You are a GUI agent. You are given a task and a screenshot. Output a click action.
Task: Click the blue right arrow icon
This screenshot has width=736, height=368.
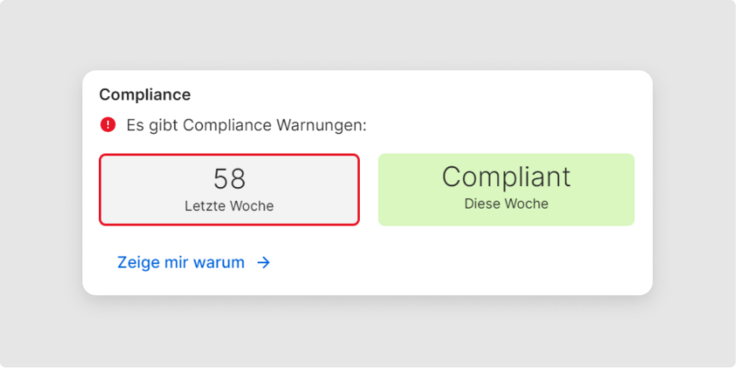click(264, 263)
